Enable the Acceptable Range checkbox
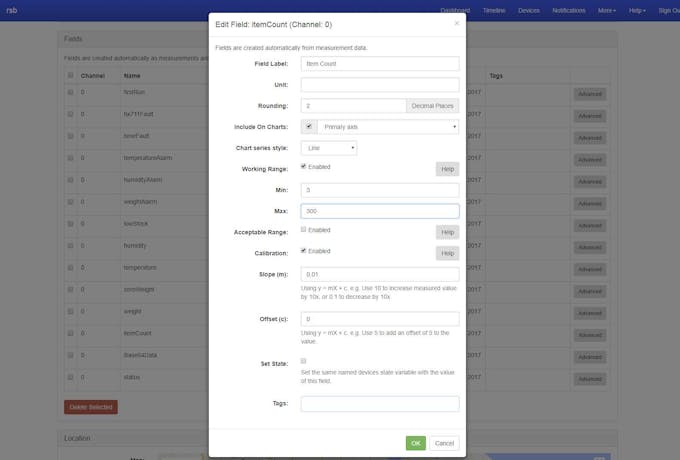 tap(304, 230)
